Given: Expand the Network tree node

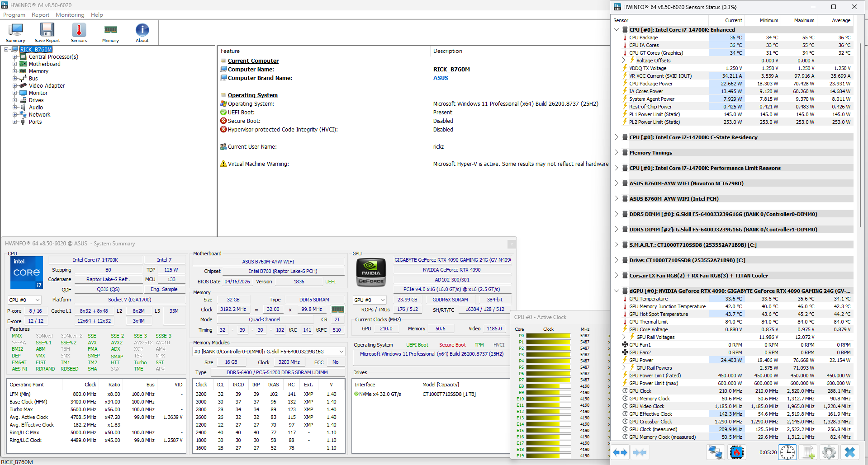Looking at the screenshot, I should [x=15, y=115].
